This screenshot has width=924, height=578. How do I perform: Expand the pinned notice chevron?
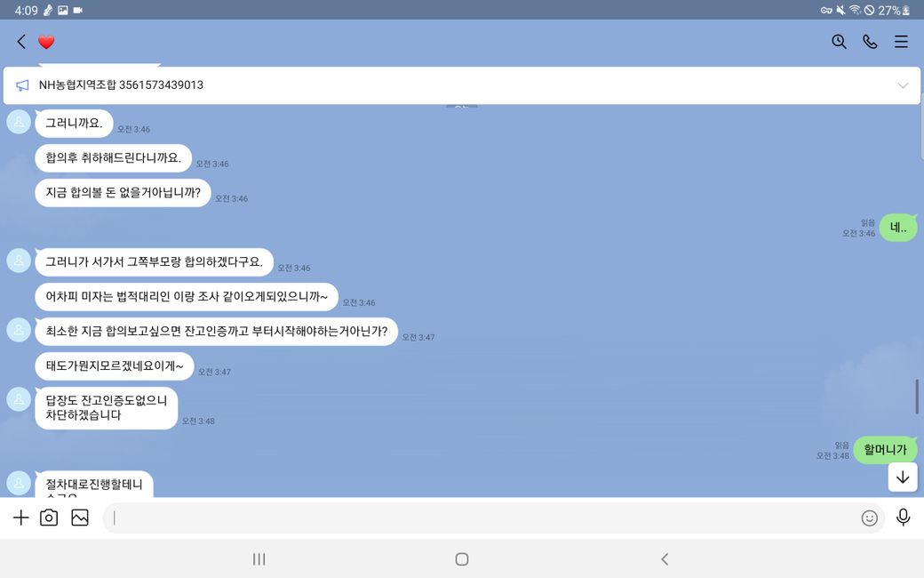click(x=903, y=85)
